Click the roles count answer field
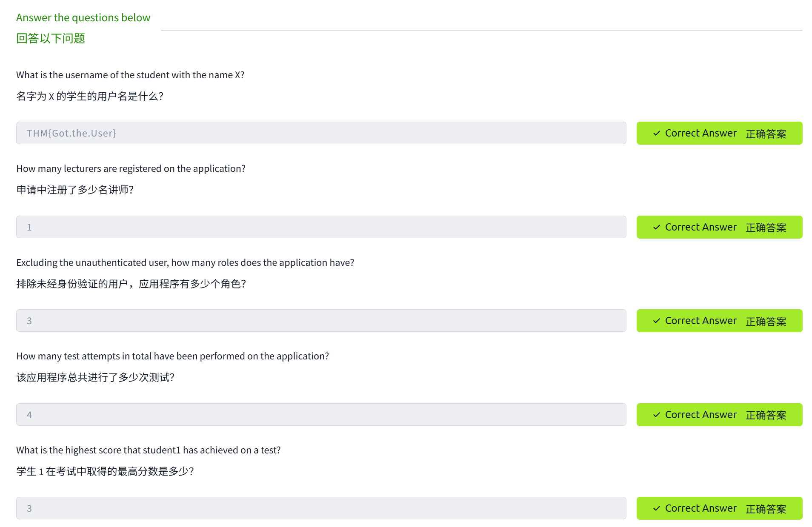The width and height of the screenshot is (812, 527). tap(321, 321)
